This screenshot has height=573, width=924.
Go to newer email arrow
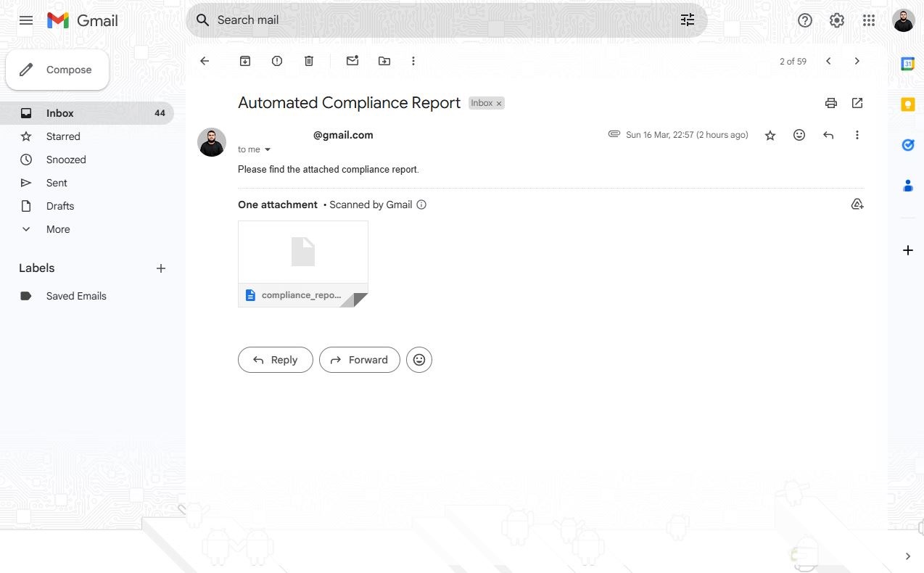828,61
